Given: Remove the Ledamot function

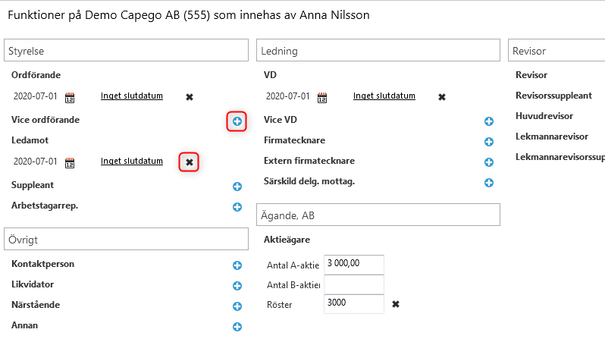Looking at the screenshot, I should pyautogui.click(x=190, y=162).
